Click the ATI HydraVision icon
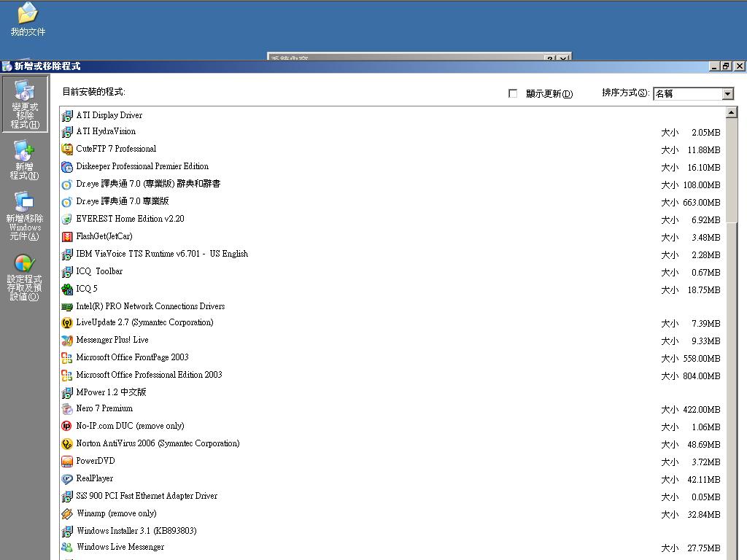Image resolution: width=747 pixels, height=560 pixels. pos(67,131)
